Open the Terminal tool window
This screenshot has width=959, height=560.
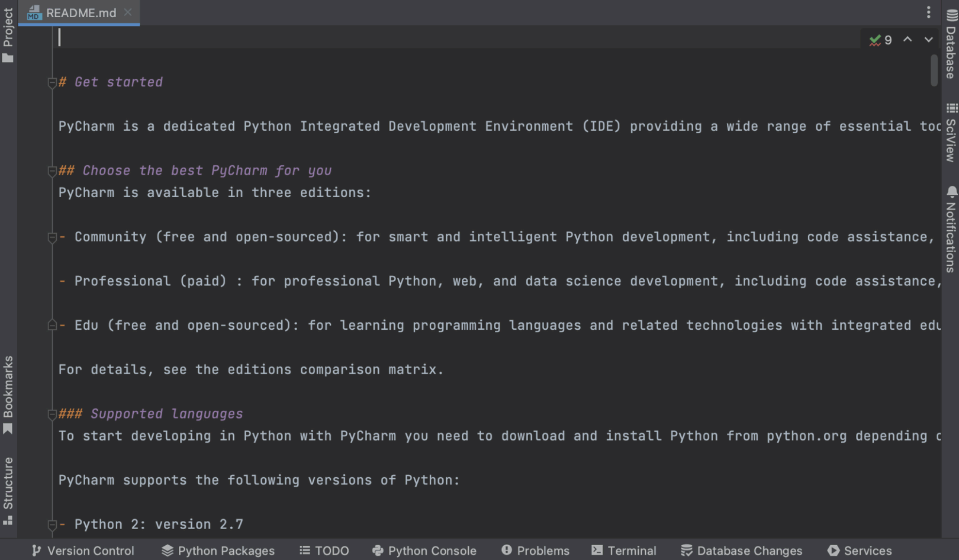click(x=624, y=551)
